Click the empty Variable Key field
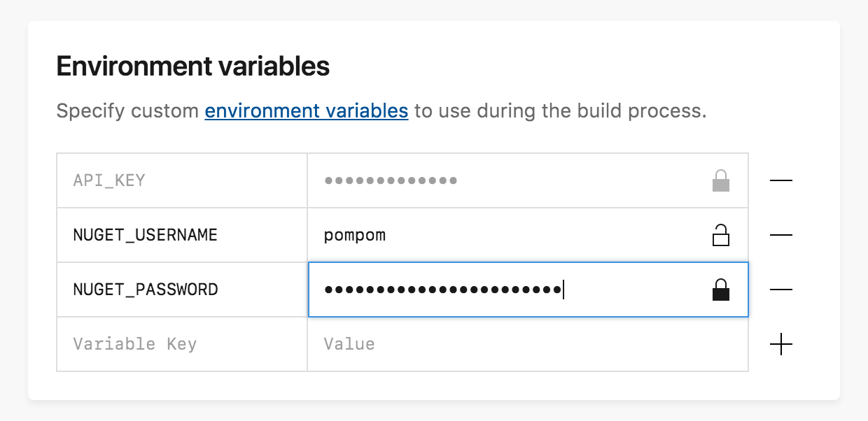Viewport: 868px width, 421px height. (181, 344)
